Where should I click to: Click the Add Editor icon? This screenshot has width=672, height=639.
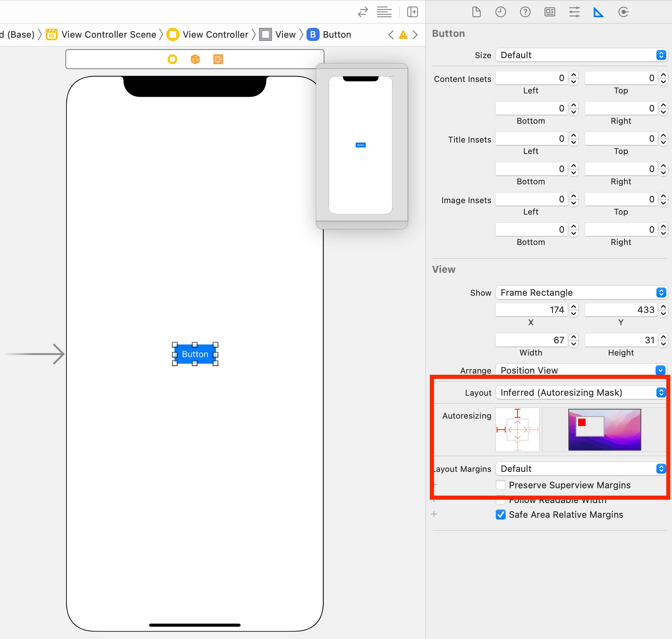tap(413, 12)
